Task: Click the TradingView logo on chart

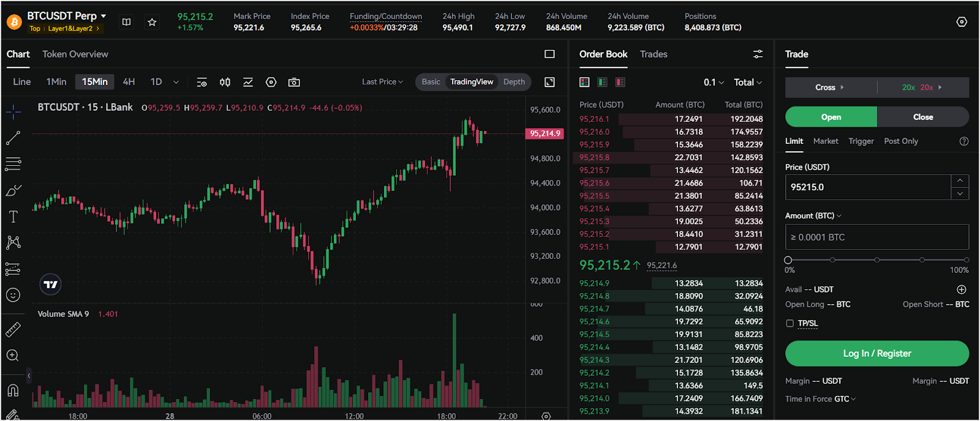Action: click(51, 284)
